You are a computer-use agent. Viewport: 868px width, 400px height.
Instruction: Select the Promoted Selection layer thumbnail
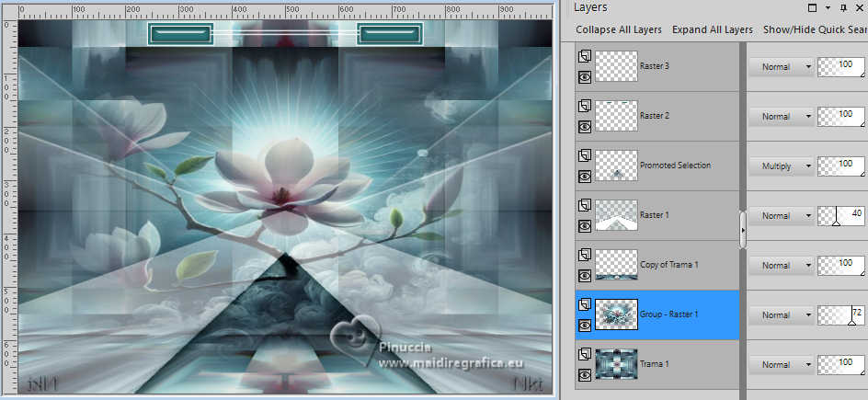(616, 166)
